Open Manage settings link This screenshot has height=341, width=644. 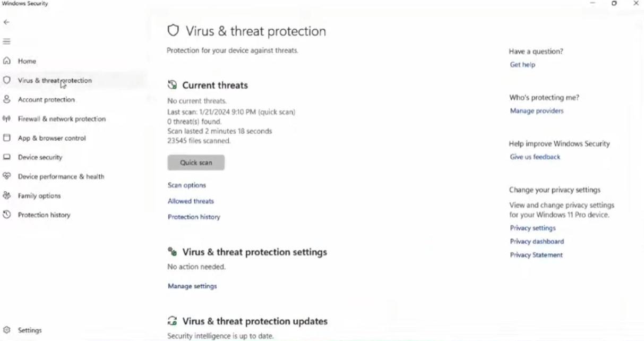coord(192,286)
